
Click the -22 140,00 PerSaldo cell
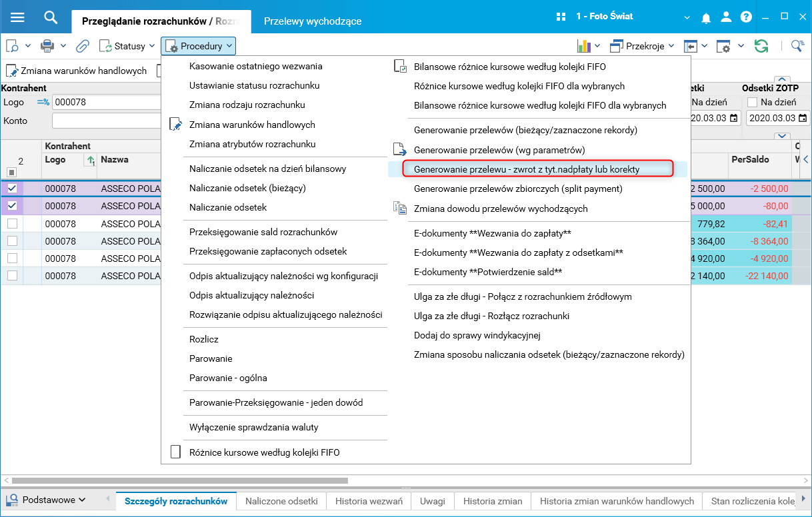[760, 275]
